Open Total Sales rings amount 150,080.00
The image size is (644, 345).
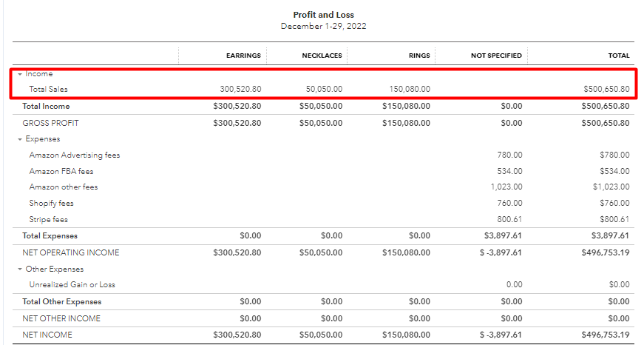click(x=410, y=89)
